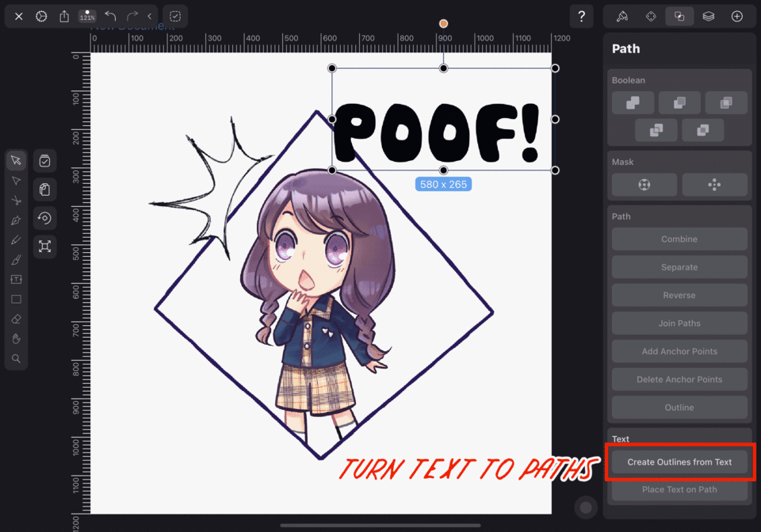Click Create Outlines from Text
The width and height of the screenshot is (761, 532).
pyautogui.click(x=679, y=462)
